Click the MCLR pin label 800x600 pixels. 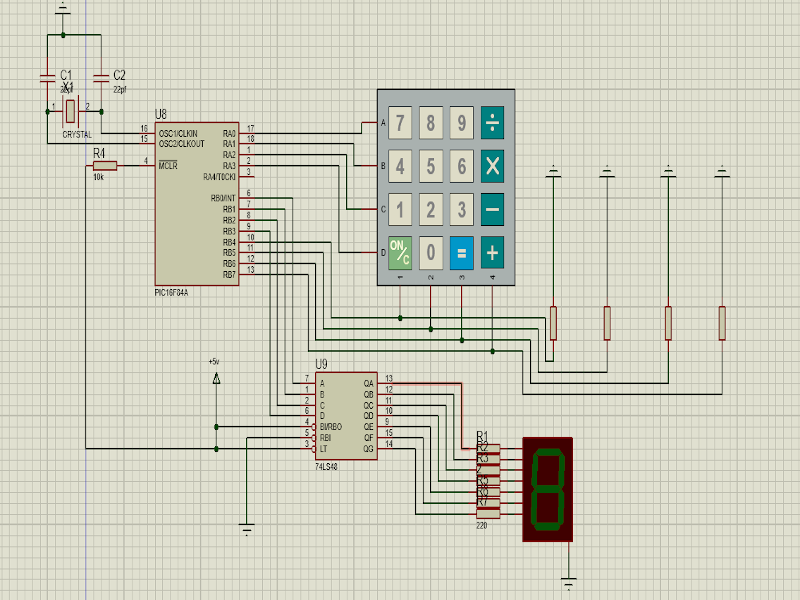168,166
